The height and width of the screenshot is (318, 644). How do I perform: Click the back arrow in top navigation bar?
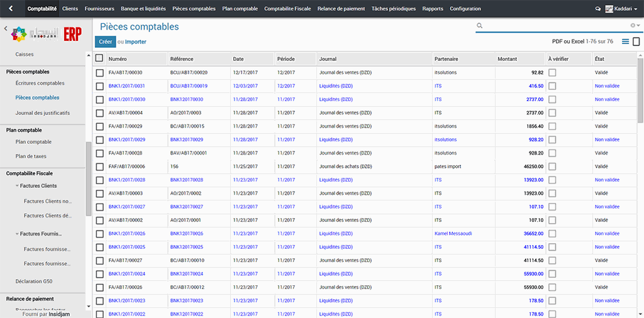tap(10, 9)
